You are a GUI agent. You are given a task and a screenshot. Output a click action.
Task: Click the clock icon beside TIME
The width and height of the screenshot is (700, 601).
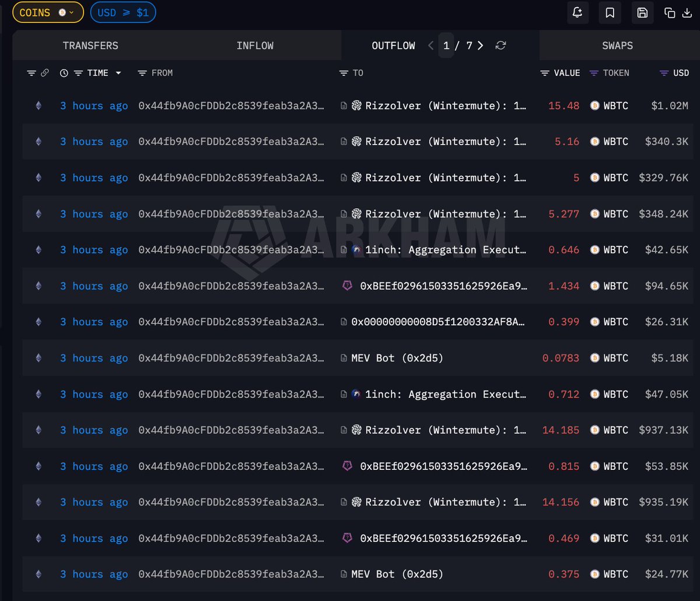64,73
